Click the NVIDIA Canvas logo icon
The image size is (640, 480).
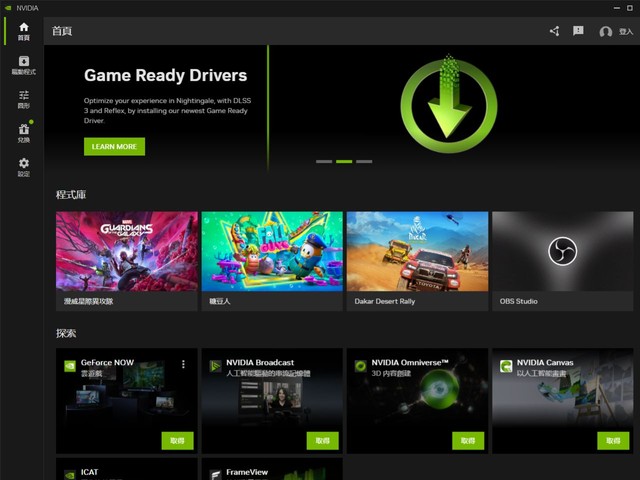tap(506, 366)
